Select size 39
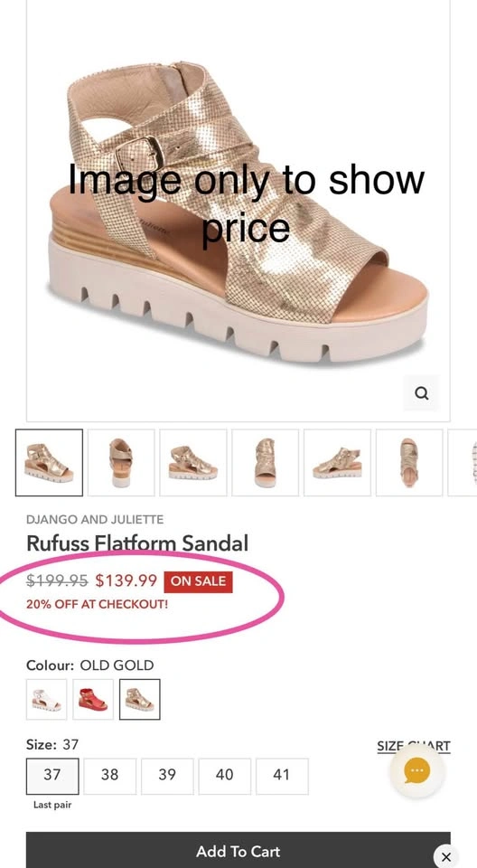Screen dimensions: 477x868 click(167, 776)
